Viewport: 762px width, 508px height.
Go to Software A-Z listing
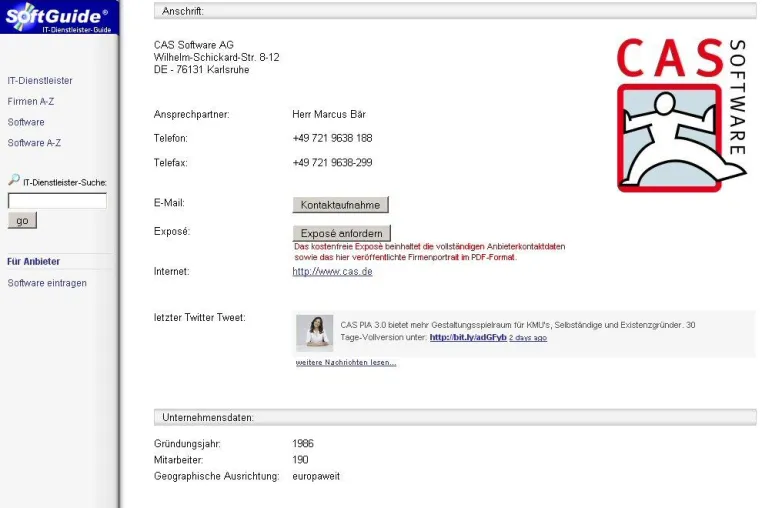pos(34,143)
